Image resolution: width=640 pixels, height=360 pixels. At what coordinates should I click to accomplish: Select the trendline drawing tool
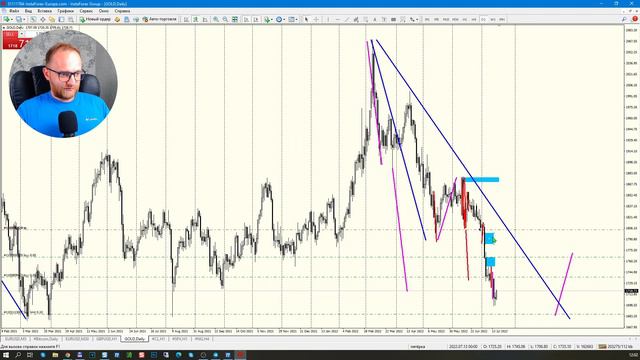click(x=347, y=19)
